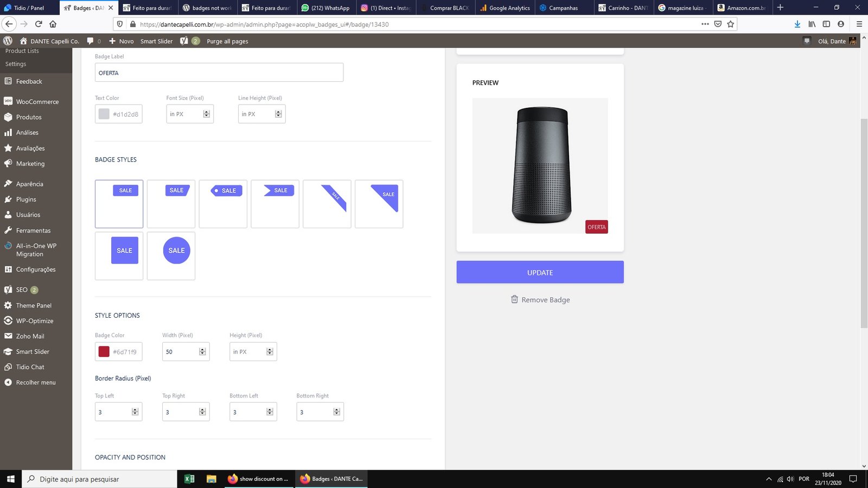
Task: Click the UPDATE button
Action: tap(540, 272)
